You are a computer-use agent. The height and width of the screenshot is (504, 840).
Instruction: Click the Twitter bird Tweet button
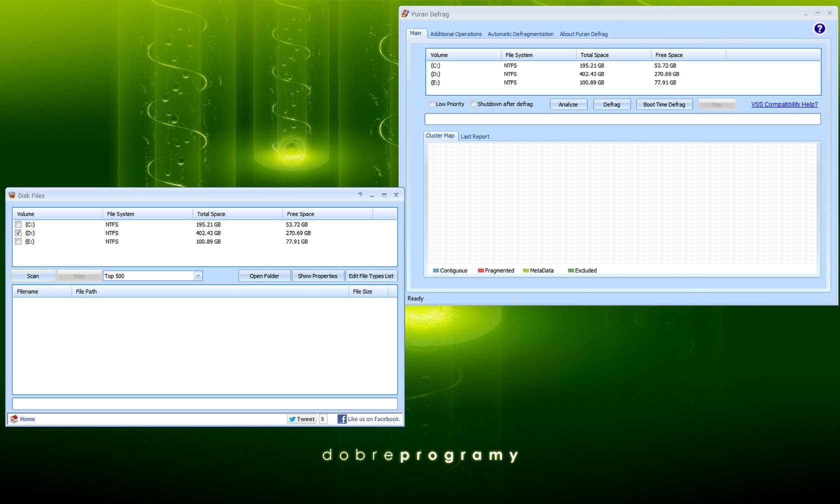301,419
